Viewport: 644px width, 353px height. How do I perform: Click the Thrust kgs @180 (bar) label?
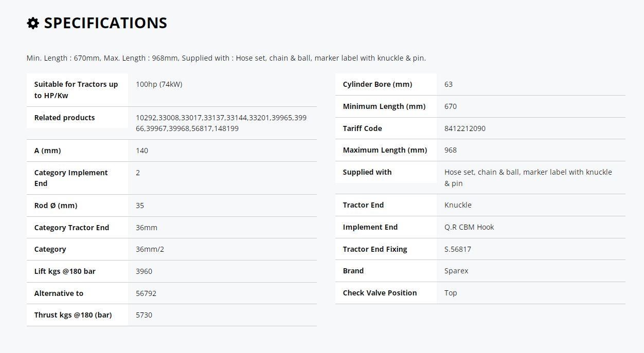click(x=73, y=315)
